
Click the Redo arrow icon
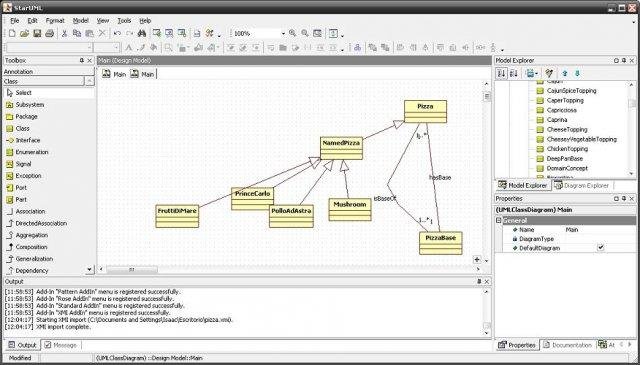point(129,33)
